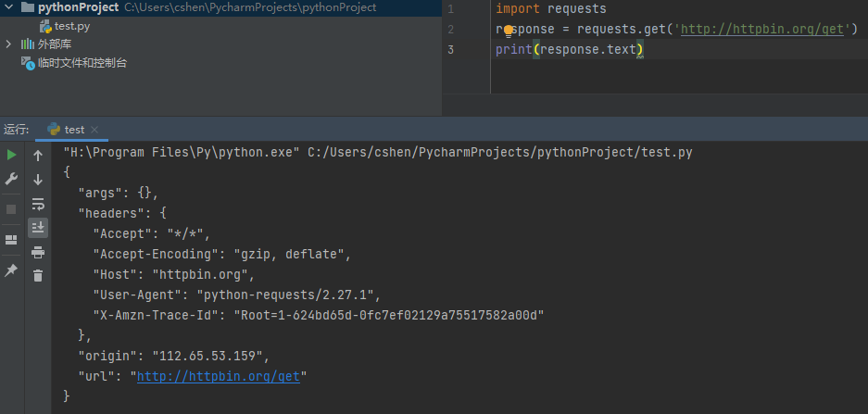Click the yellow intention lightbulb in editor

coord(508,30)
